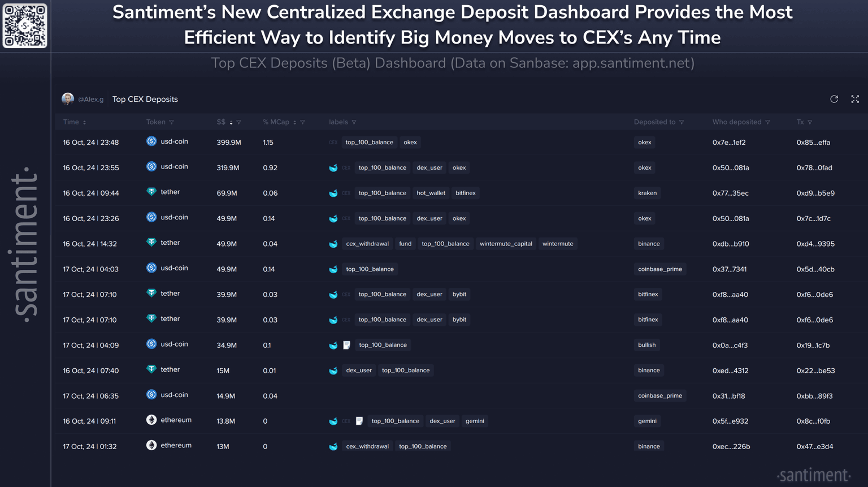Click the QR code image

25,25
